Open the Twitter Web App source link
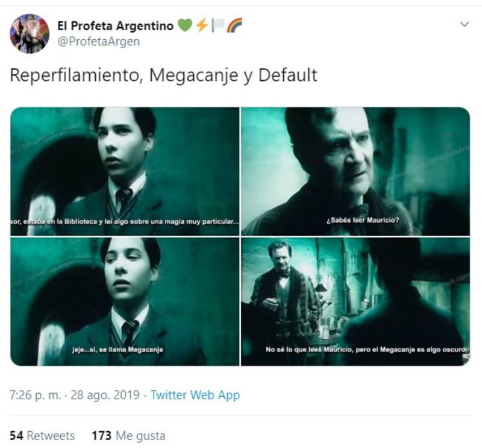 click(195, 396)
